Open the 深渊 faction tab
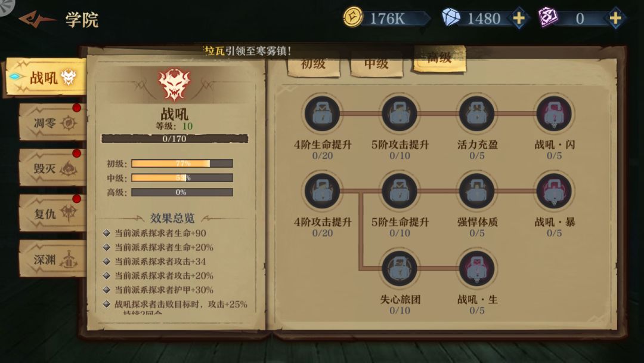This screenshot has width=644, height=363. [x=52, y=259]
